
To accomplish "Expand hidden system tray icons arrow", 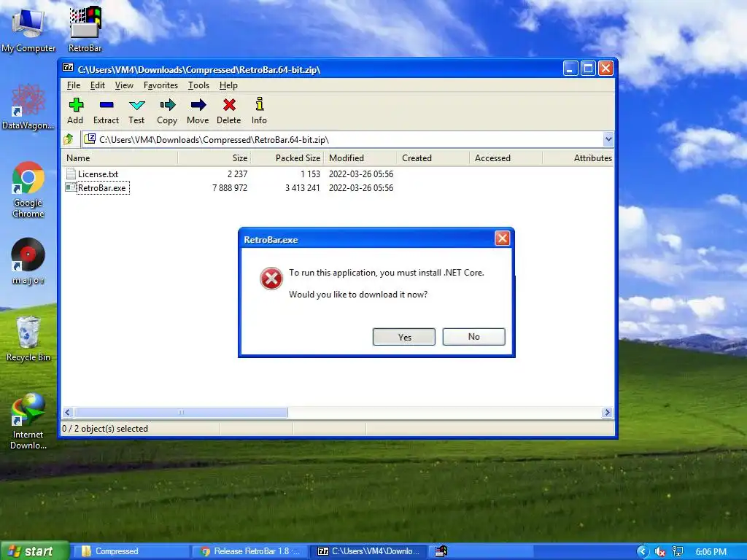I will click(643, 551).
